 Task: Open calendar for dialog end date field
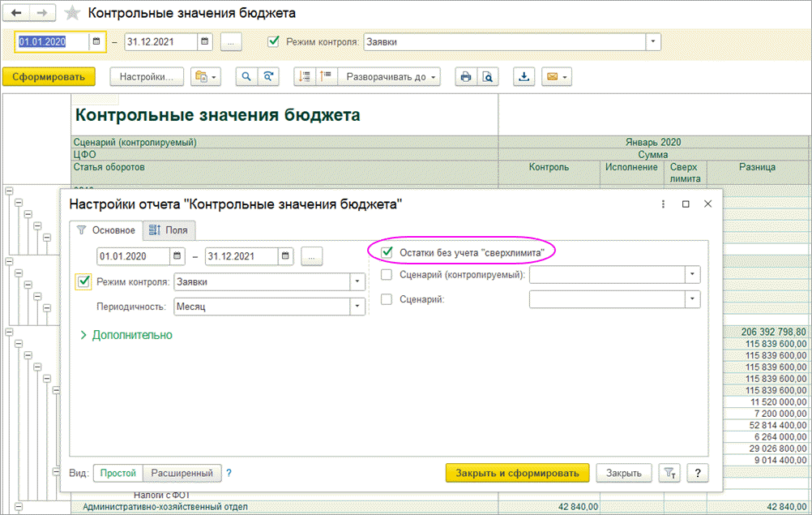[x=285, y=256]
